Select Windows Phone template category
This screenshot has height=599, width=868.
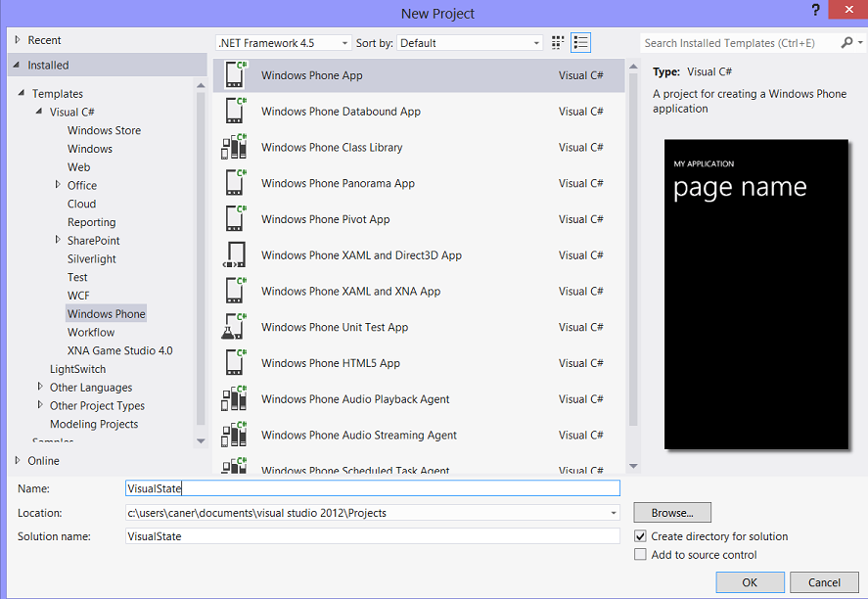tap(107, 314)
